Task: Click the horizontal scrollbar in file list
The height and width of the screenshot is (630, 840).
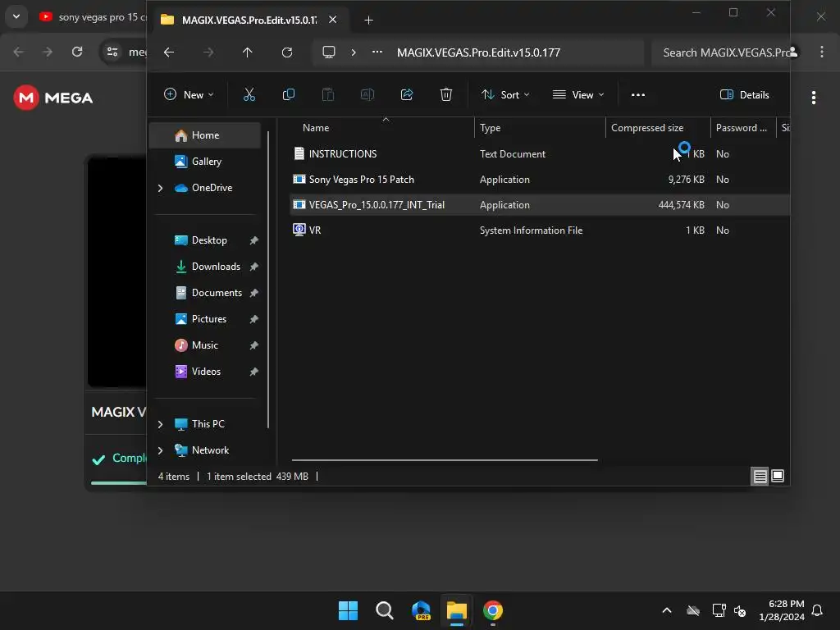Action: pos(444,459)
